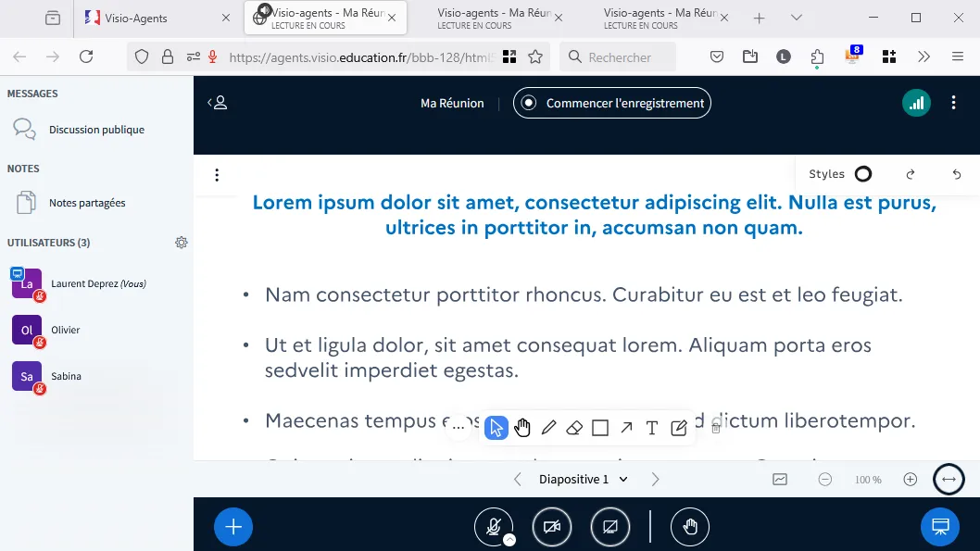Viewport: 980px width, 551px height.
Task: Open blue plus actions button
Action: coord(233,527)
